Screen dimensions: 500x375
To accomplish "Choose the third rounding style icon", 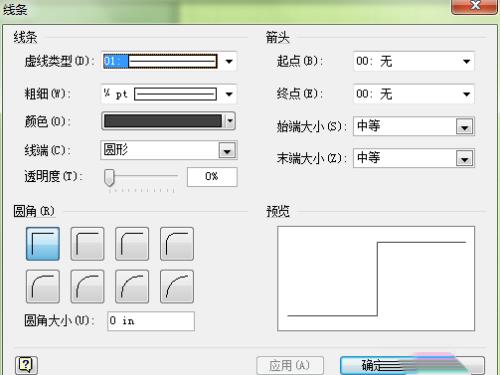I will (x=132, y=244).
